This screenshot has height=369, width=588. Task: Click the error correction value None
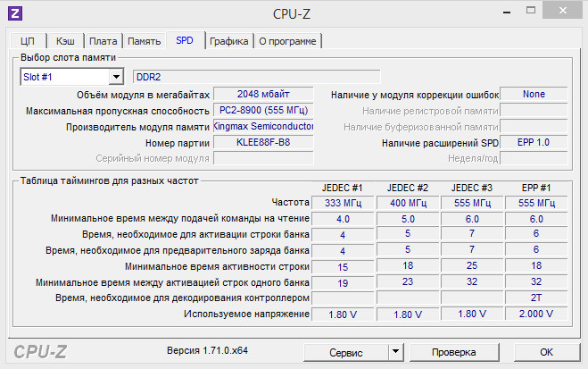pyautogui.click(x=534, y=94)
